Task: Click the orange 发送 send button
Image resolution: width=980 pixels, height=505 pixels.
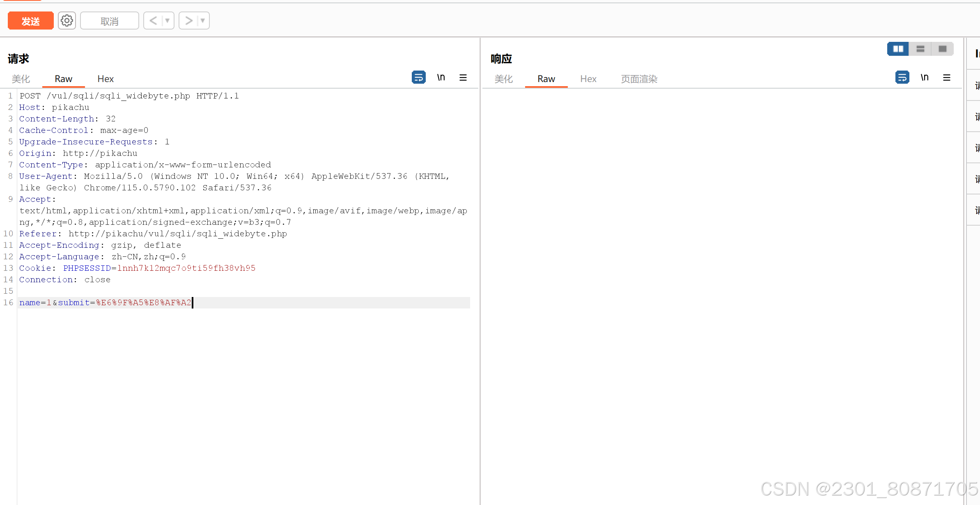Action: pyautogui.click(x=31, y=21)
